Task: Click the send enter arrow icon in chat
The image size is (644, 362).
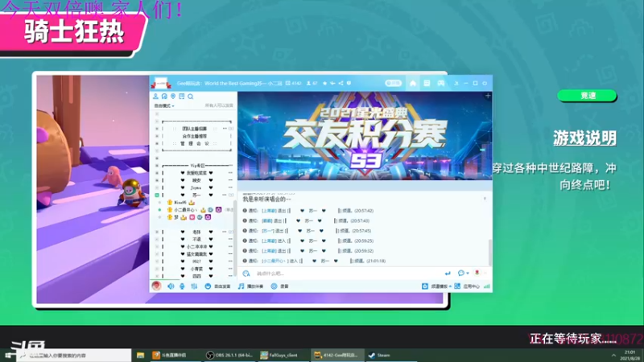Action: (x=448, y=274)
